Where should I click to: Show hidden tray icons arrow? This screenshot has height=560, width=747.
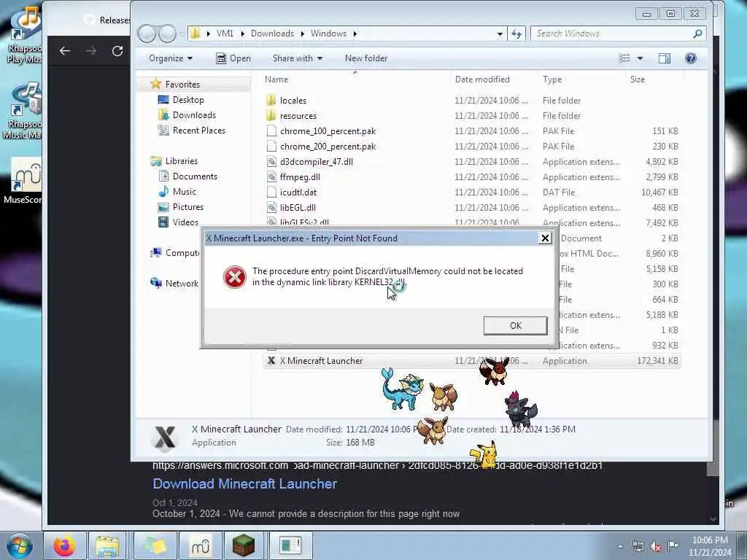click(x=620, y=547)
